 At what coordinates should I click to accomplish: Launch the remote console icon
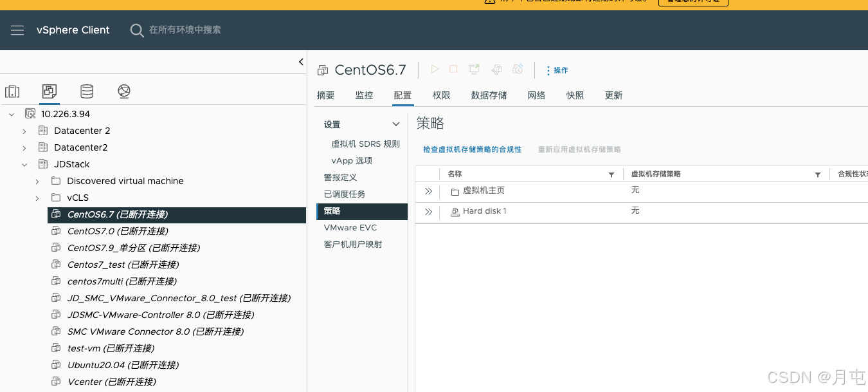(x=475, y=69)
